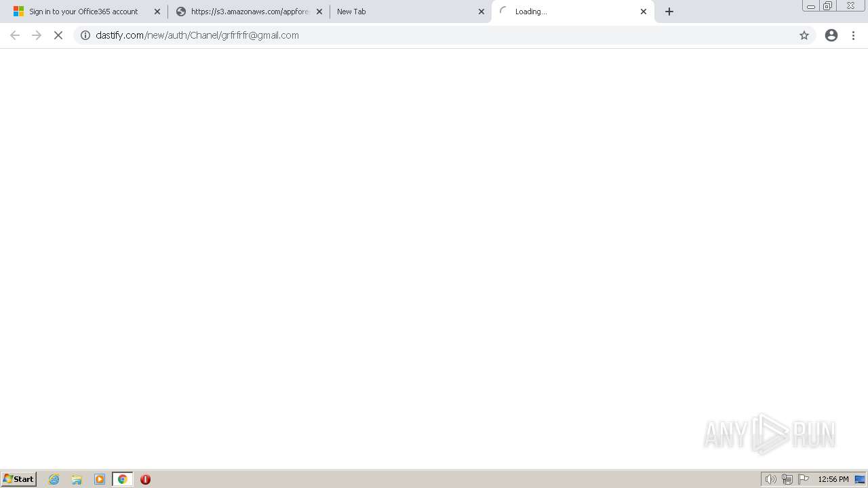Open network connection tray icon
Screen dimensions: 868x488
click(787, 479)
